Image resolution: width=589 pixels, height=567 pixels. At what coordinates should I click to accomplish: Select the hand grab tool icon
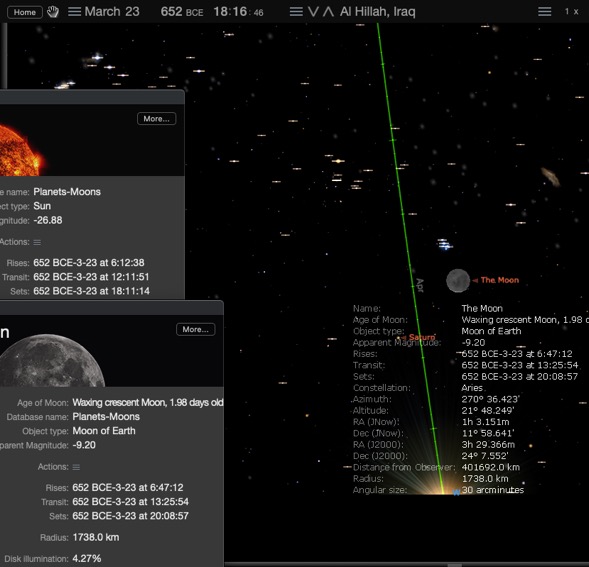point(53,12)
